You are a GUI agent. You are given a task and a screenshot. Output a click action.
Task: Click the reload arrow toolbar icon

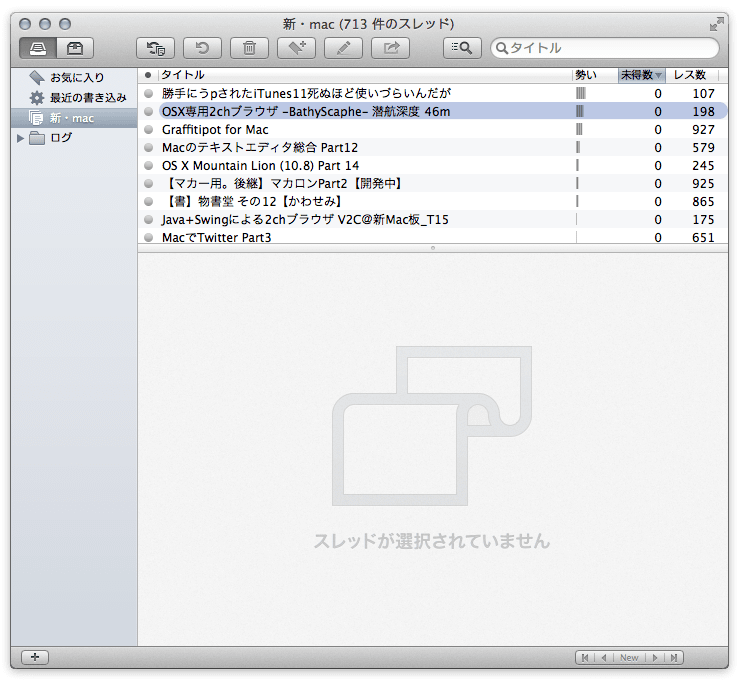point(202,47)
